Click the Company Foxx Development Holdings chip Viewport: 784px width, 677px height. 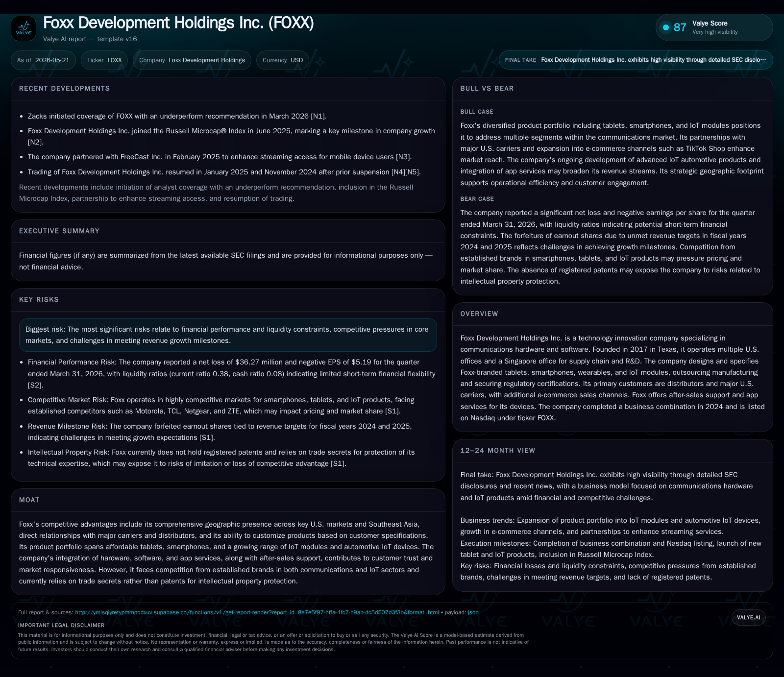tap(192, 60)
